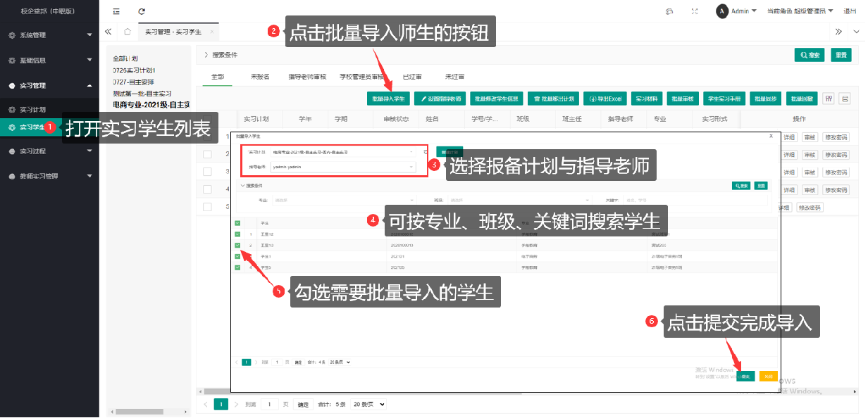Expand the Admin user dropdown
868x418 pixels.
coord(736,11)
